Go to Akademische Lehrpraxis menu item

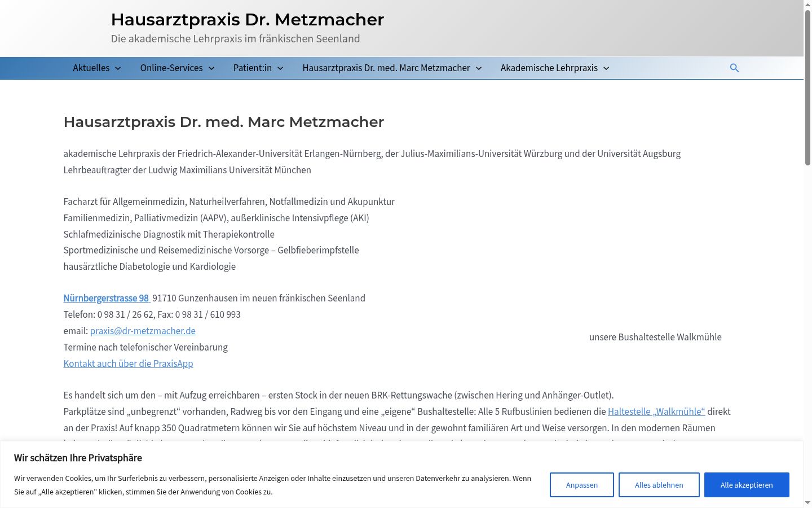point(549,68)
